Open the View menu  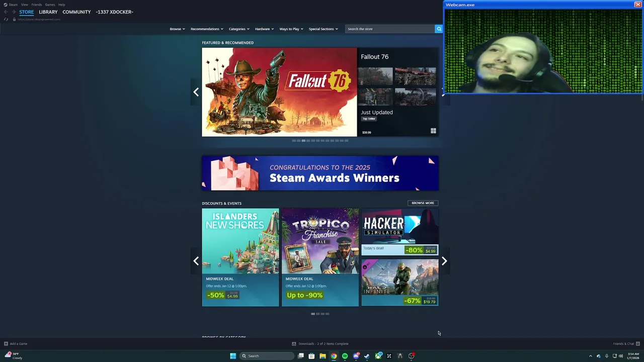(x=25, y=5)
